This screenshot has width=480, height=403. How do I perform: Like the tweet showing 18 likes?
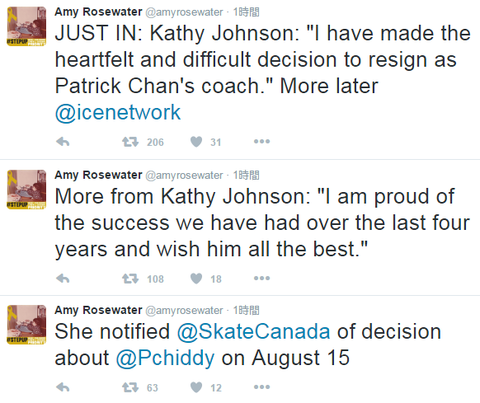click(x=196, y=278)
